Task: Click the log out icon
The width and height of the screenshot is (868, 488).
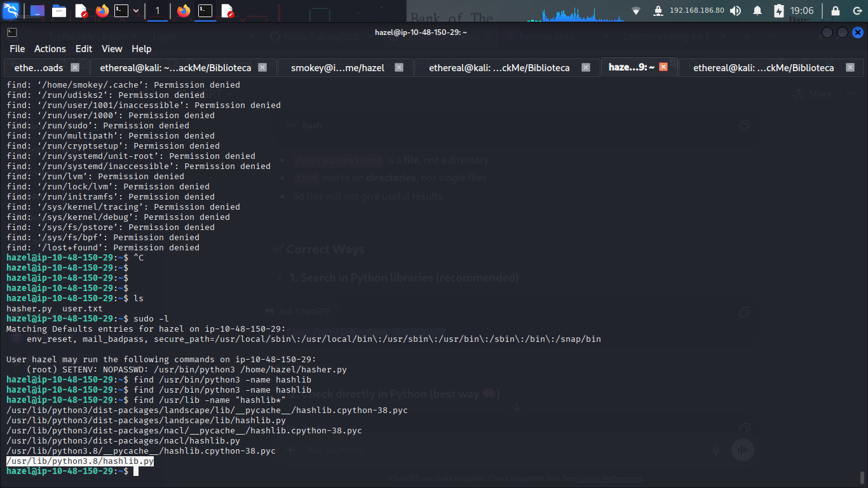Action: click(x=856, y=11)
